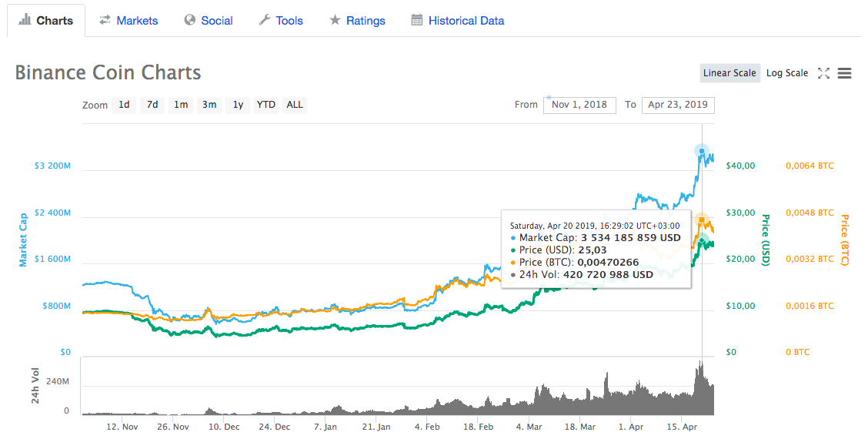Click the wrench icon beside Tools
The height and width of the screenshot is (439, 868).
click(265, 20)
